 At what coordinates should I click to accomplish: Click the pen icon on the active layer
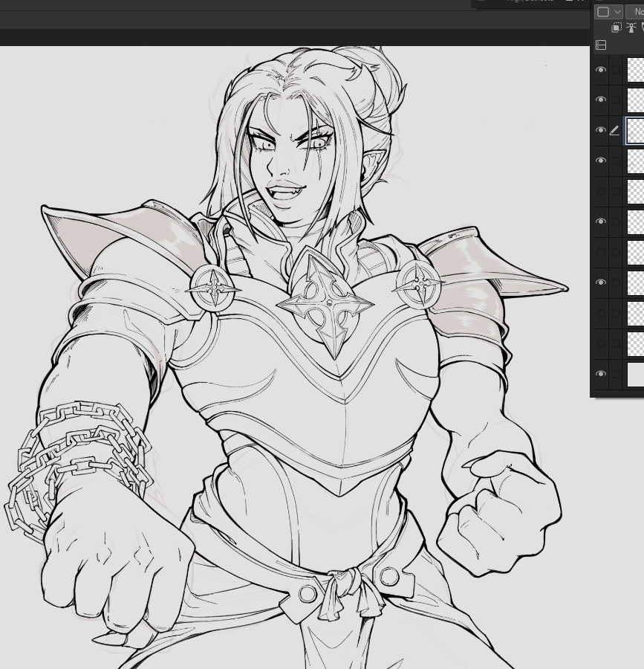click(x=614, y=131)
